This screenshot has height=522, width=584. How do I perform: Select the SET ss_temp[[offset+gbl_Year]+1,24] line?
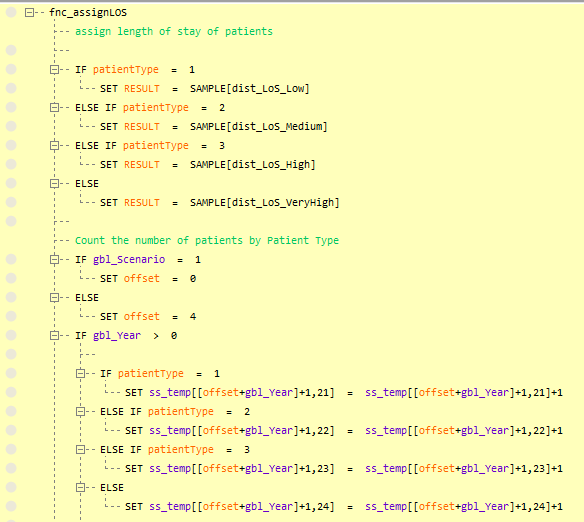pyautogui.click(x=344, y=506)
